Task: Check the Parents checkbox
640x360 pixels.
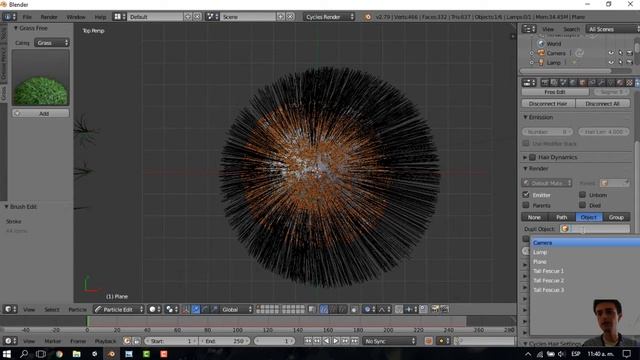Action: [x=526, y=205]
